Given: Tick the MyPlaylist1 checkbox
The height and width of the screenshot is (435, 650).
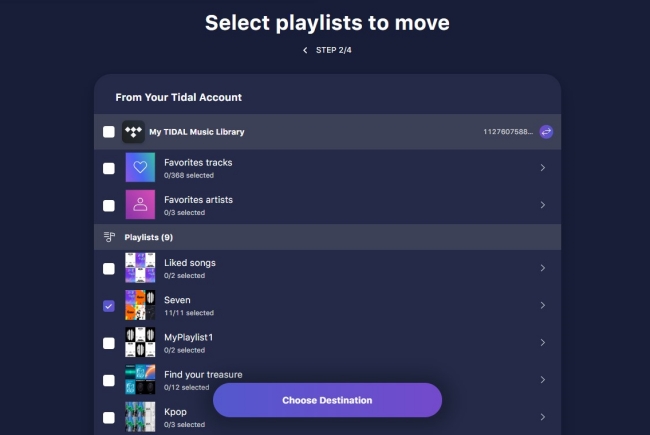Looking at the screenshot, I should [x=109, y=343].
